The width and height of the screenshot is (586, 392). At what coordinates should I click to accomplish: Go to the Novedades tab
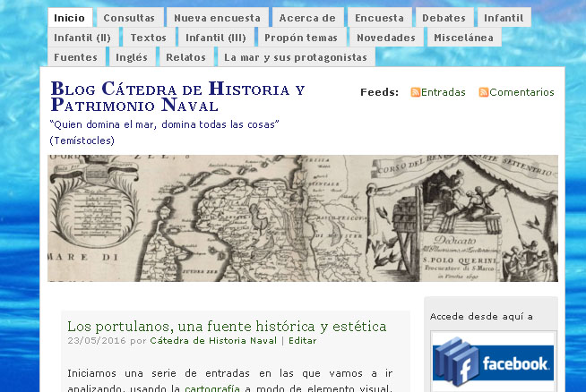point(385,38)
